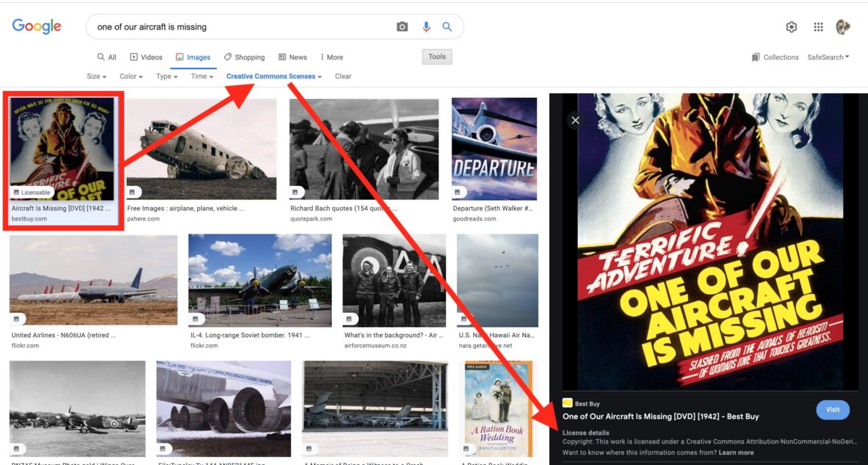Screen dimensions: 868x465
Task: Start voice search with microphone icon
Action: [x=426, y=26]
